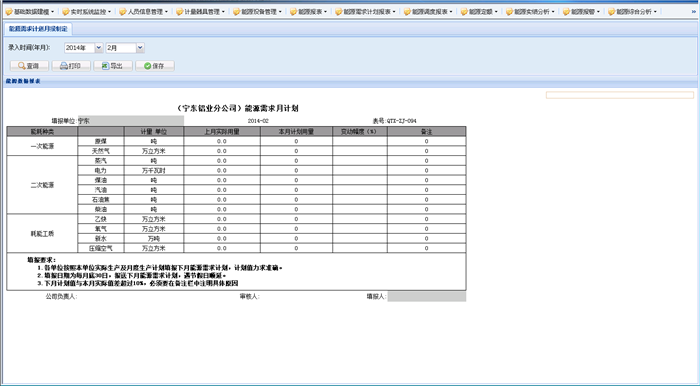Click the 变动幅度(%) column header
The width and height of the screenshot is (700, 386).
click(360, 132)
